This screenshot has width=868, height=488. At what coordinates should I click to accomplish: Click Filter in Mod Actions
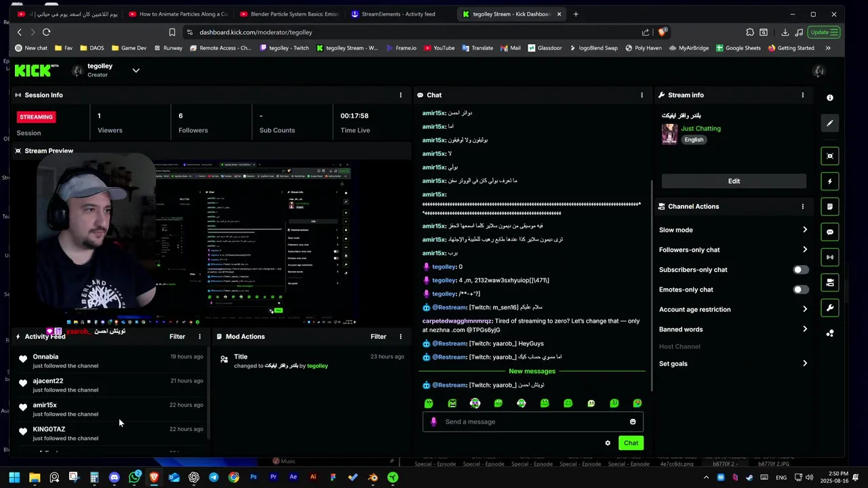click(378, 336)
